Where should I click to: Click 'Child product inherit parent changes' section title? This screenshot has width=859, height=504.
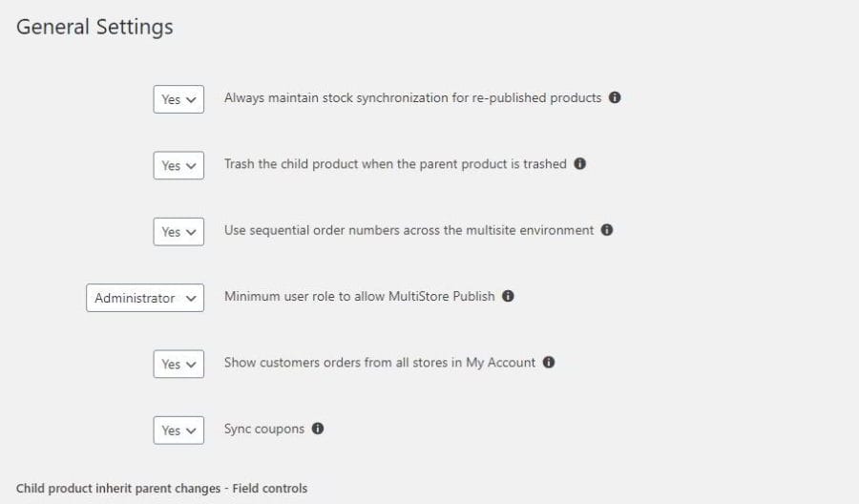point(161,488)
